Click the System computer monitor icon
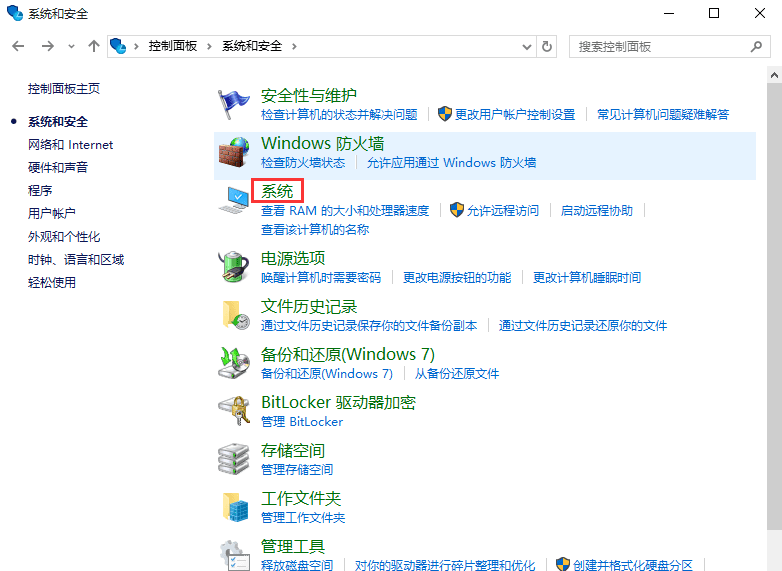 click(233, 200)
